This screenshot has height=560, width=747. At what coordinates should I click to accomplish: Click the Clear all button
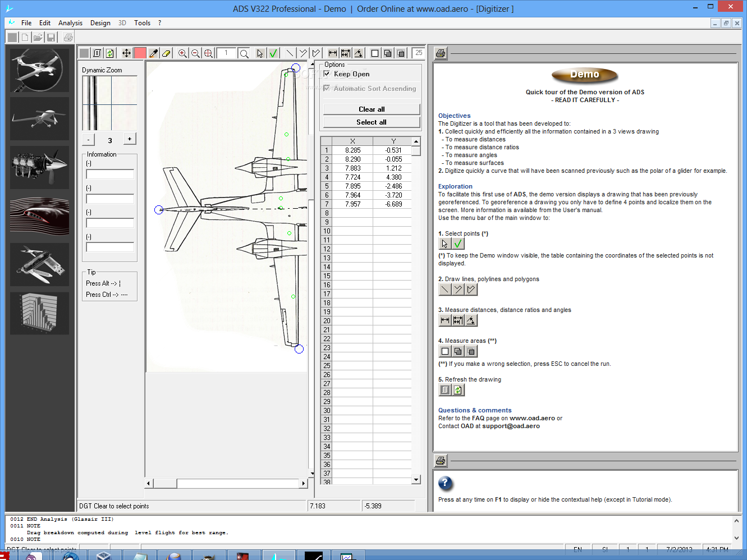[x=372, y=109]
